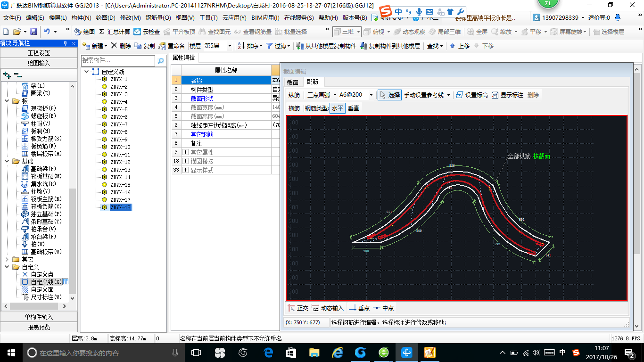Select 横筋 transverse rebar mode

tap(294, 108)
